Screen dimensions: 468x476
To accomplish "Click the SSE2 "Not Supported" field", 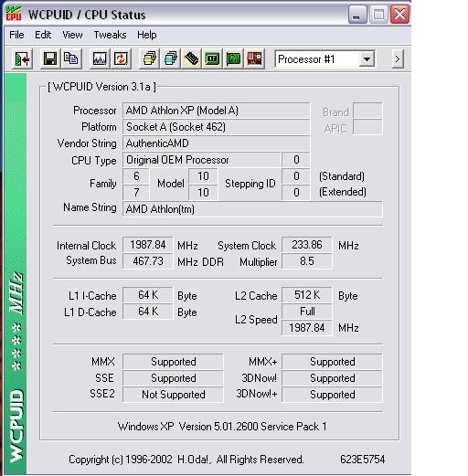I will click(173, 395).
